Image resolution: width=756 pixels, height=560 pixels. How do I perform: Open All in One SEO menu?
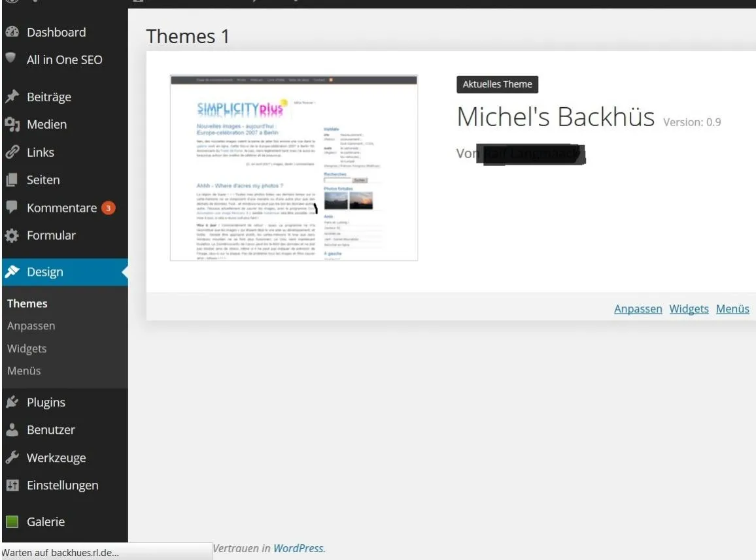[65, 59]
